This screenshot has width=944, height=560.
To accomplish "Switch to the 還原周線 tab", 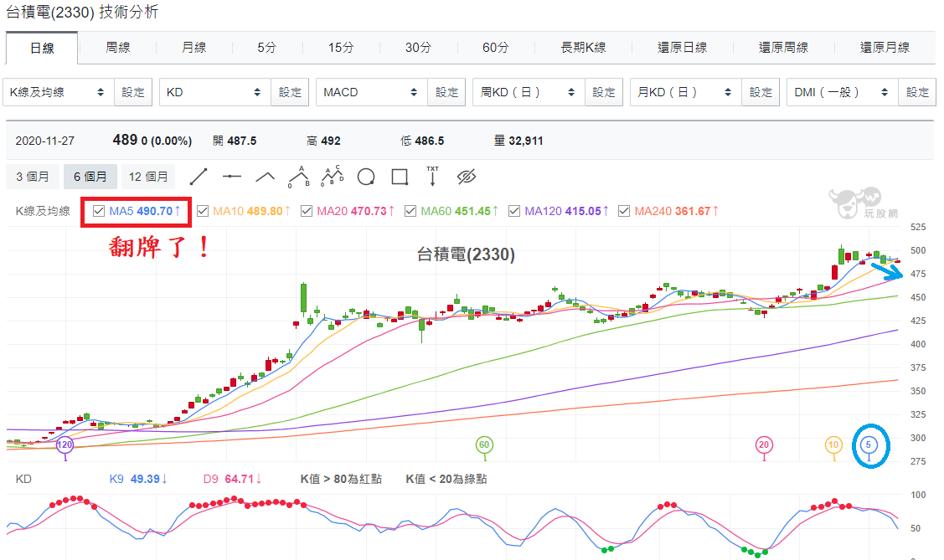I will click(783, 48).
